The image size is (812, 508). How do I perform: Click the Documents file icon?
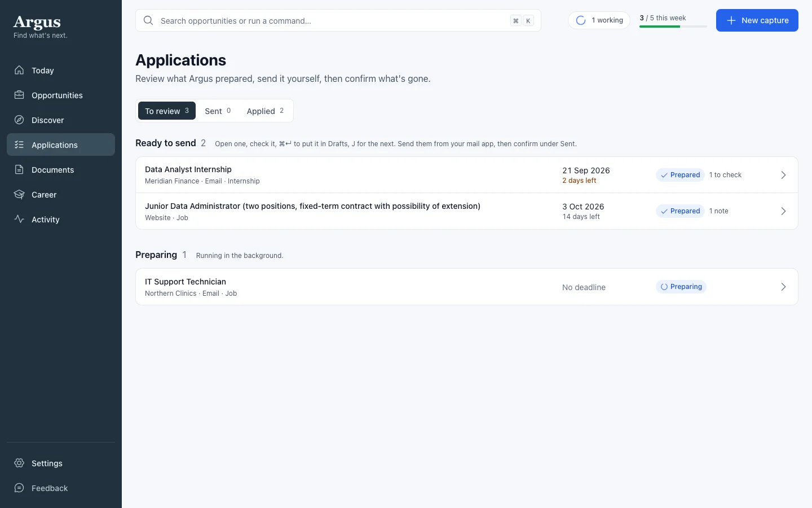[x=19, y=169]
